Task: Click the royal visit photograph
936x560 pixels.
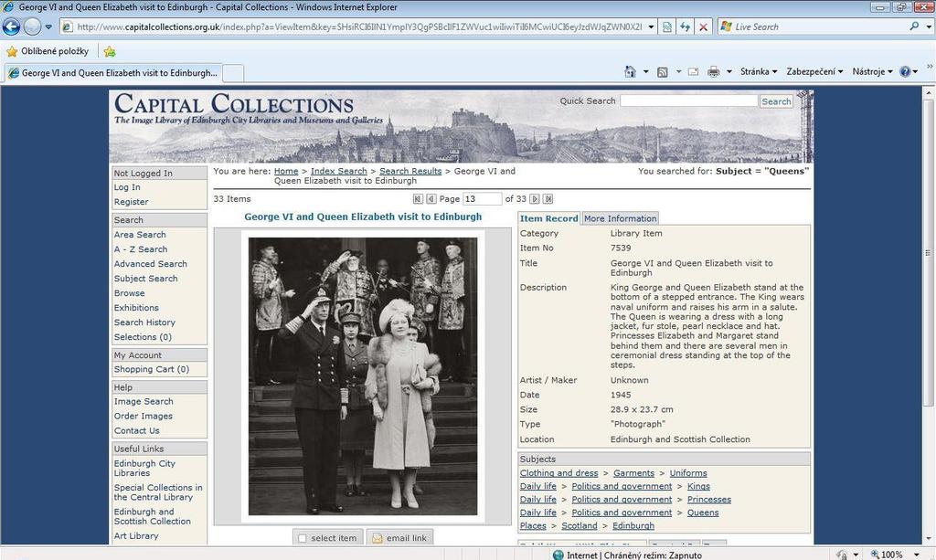Action: point(363,376)
